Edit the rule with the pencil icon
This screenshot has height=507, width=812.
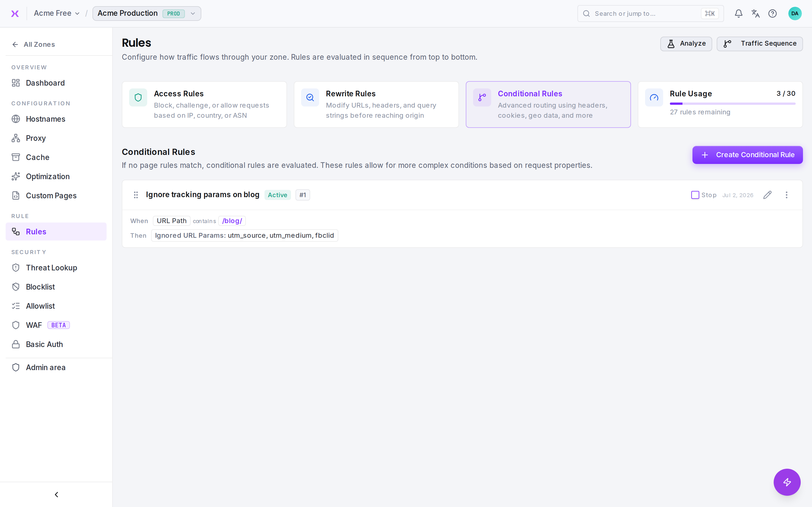tap(767, 195)
